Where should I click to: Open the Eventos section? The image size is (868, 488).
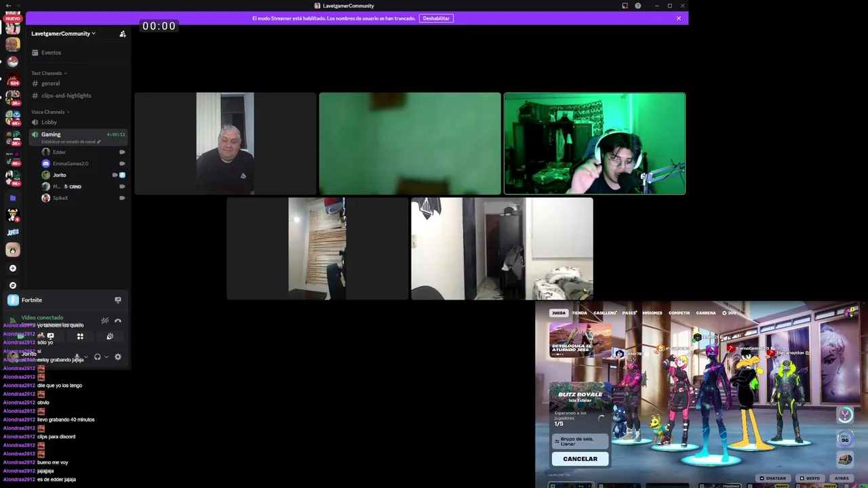[79, 52]
